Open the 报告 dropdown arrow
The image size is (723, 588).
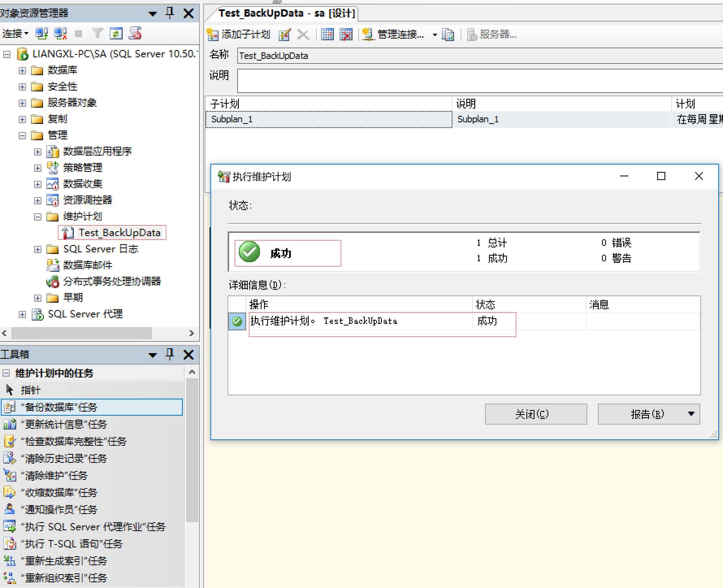pyautogui.click(x=691, y=414)
